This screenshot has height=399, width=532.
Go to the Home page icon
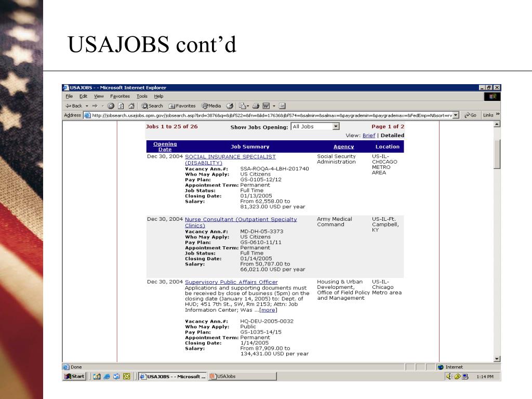131,106
